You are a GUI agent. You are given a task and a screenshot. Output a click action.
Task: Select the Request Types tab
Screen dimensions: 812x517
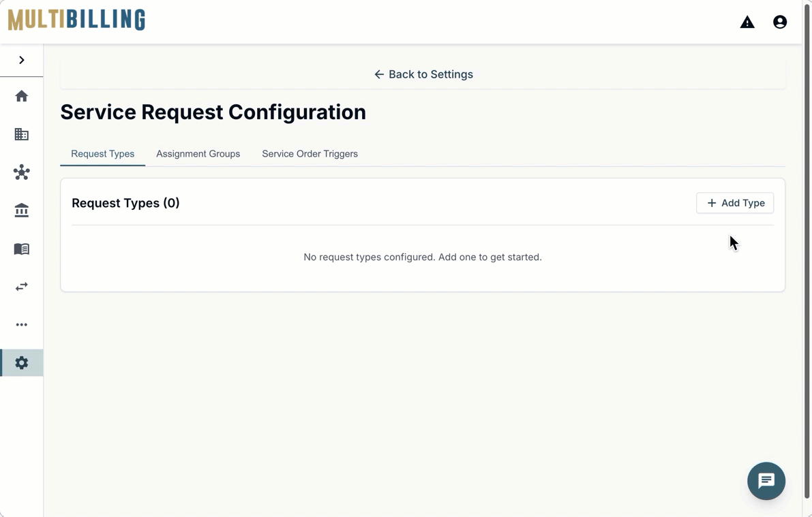point(102,154)
